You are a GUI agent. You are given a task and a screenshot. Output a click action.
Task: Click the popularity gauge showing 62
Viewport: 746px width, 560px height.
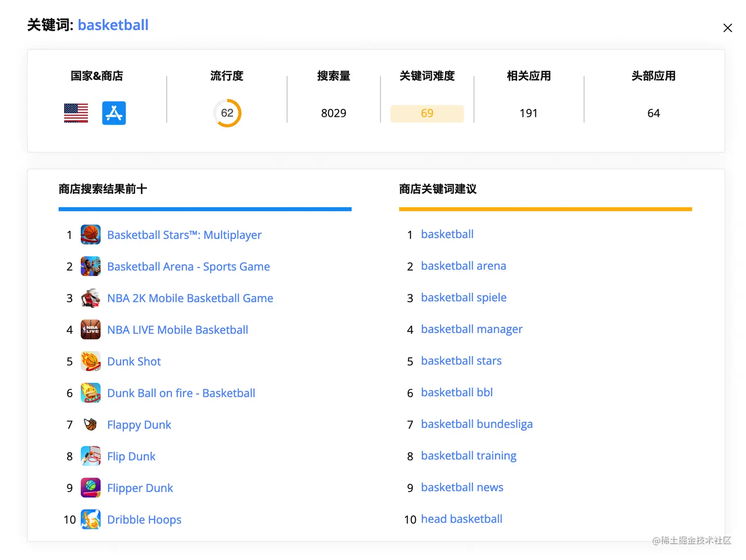227,113
